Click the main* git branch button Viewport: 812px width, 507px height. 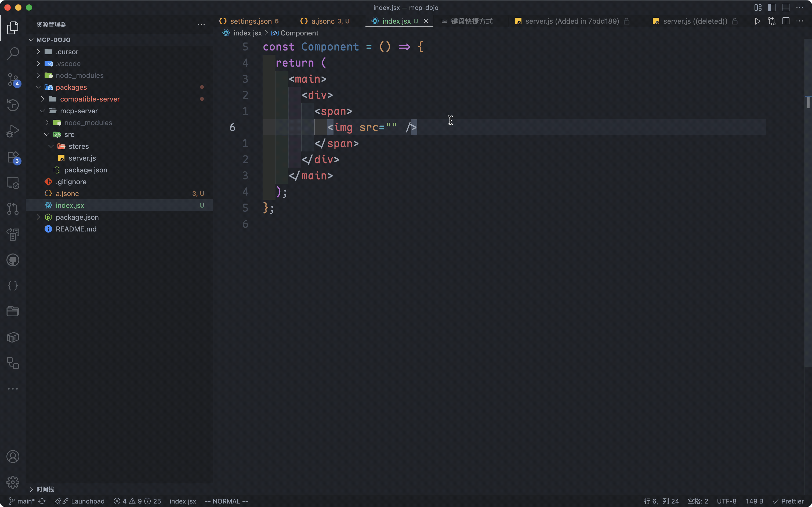coord(22,501)
